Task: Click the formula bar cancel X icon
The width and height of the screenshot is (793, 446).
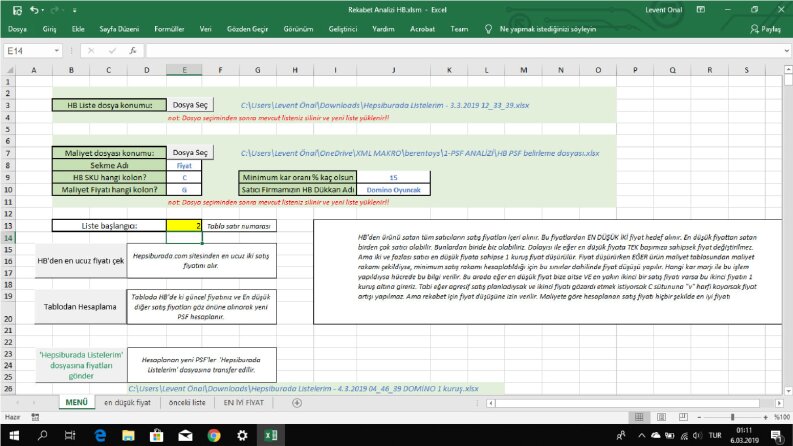Action: (91, 51)
